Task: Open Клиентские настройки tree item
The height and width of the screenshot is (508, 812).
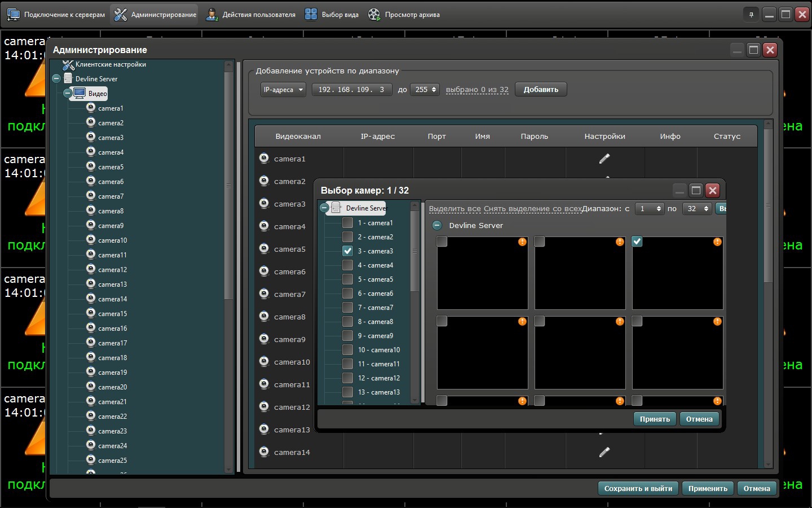Action: click(x=111, y=64)
